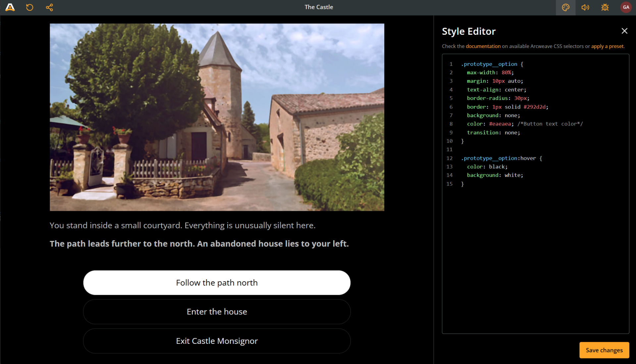Click the "The Castle" title

(x=318, y=7)
